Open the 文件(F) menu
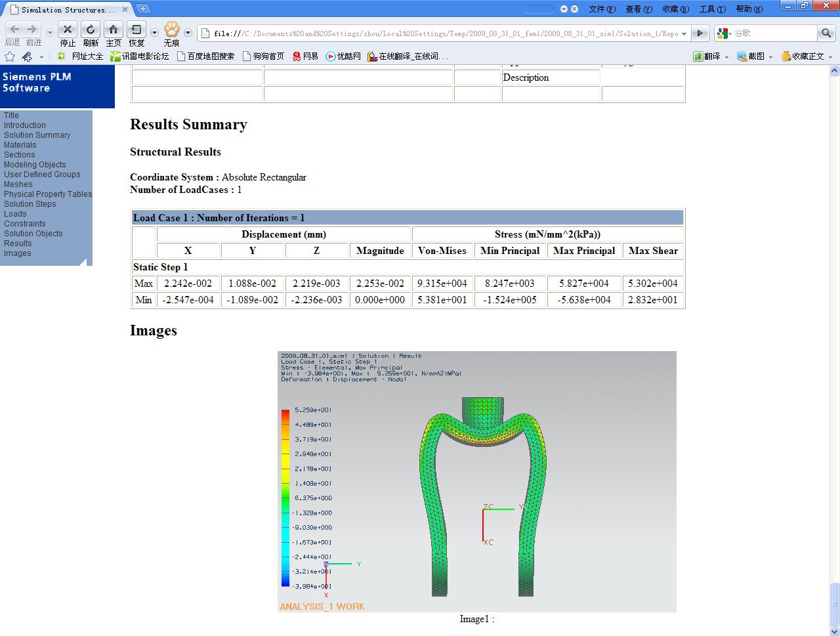 tap(602, 9)
